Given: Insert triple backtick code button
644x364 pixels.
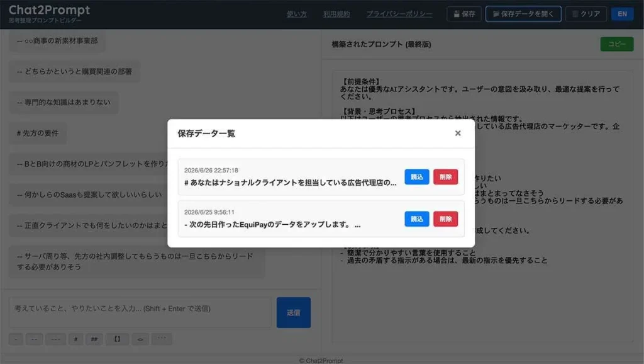Looking at the screenshot, I should click(162, 339).
